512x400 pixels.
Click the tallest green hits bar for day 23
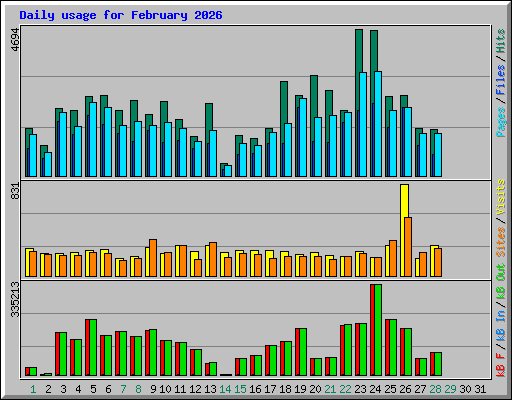click(359, 50)
